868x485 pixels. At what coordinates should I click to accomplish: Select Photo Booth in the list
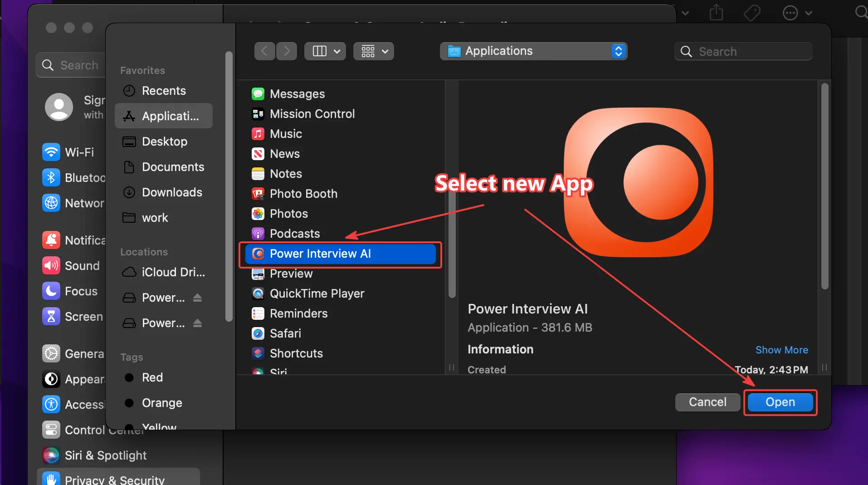(340, 194)
